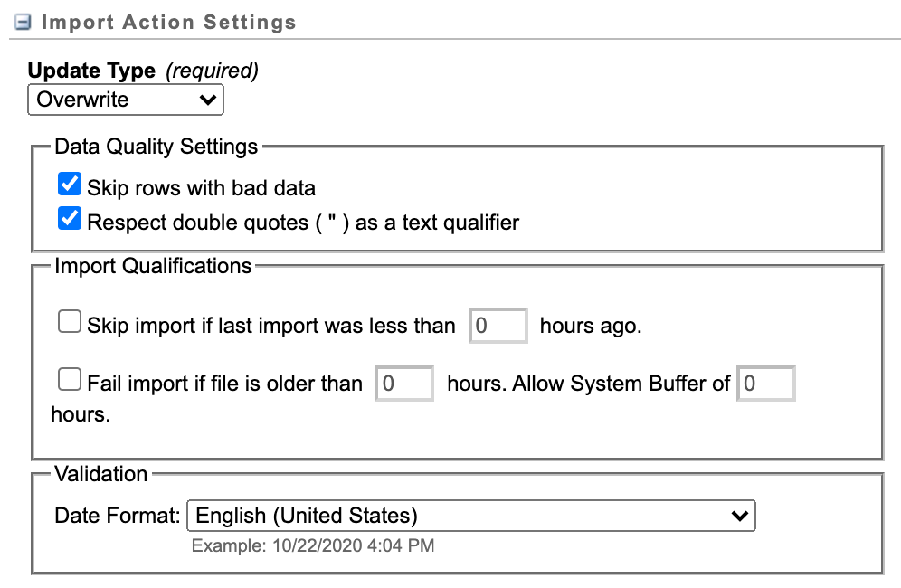The width and height of the screenshot is (901, 588).
Task: Click the Date Format label
Action: coord(118,516)
